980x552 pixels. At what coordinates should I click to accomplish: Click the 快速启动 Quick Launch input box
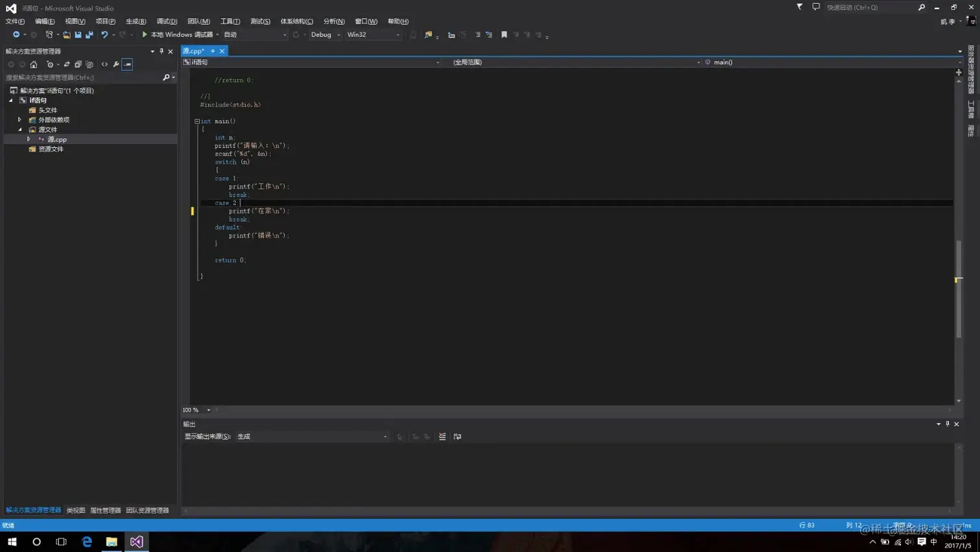pos(870,7)
